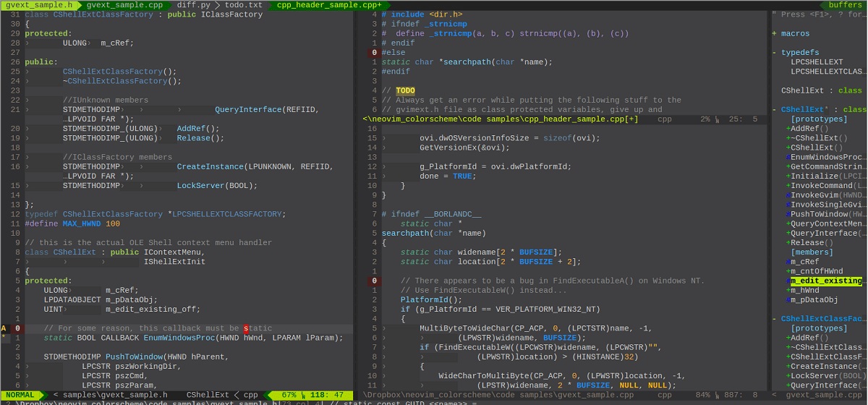Jump to EnumWindowsProc in tagbar

(x=826, y=157)
